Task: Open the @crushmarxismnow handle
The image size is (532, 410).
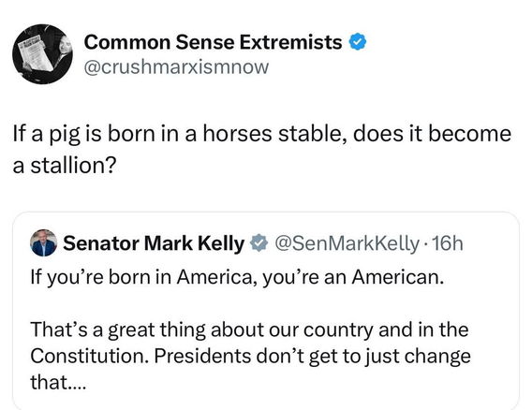Action: pos(176,67)
